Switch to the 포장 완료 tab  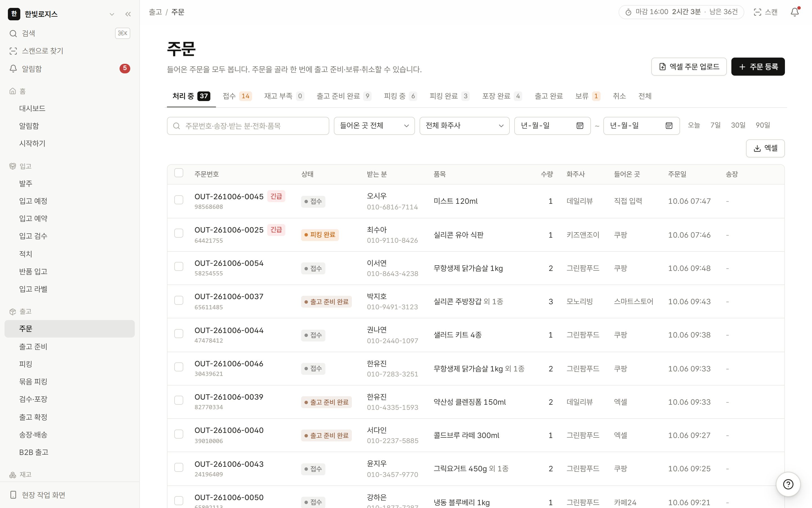pos(502,96)
